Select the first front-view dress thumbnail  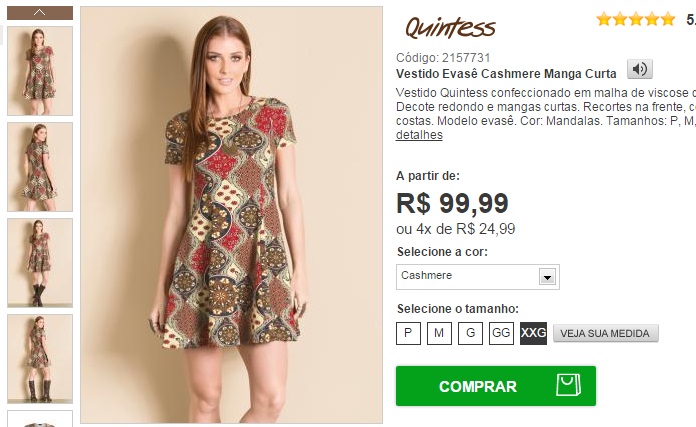click(40, 71)
